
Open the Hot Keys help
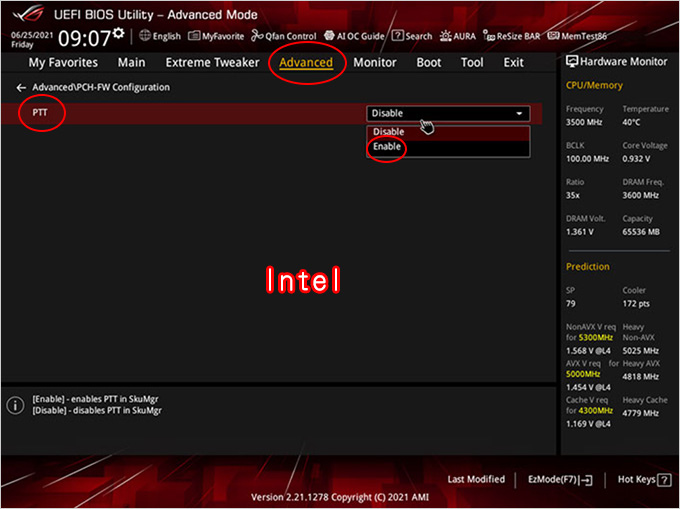pyautogui.click(x=644, y=480)
